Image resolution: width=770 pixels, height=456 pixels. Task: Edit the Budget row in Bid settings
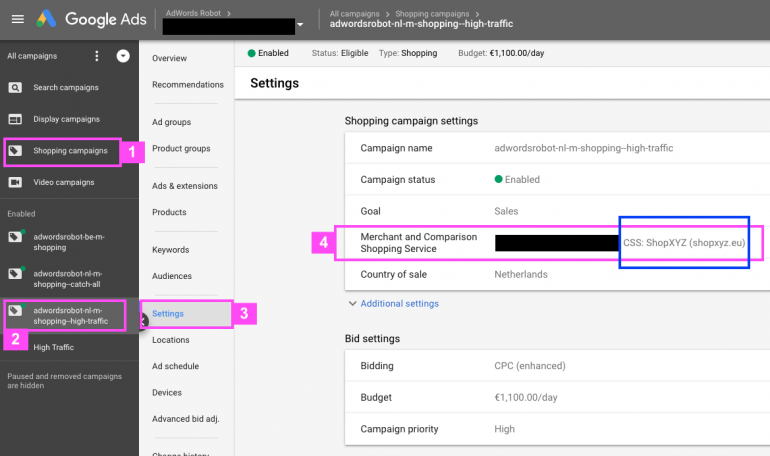tap(557, 397)
